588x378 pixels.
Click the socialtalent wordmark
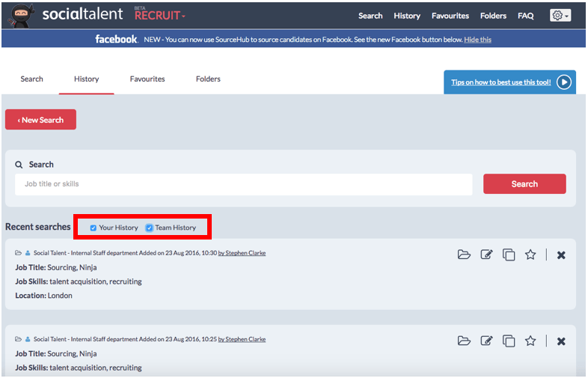[82, 14]
